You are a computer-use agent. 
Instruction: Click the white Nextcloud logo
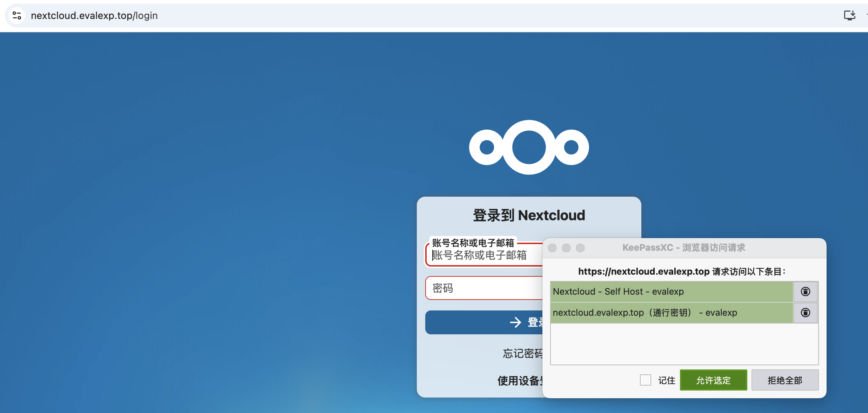click(x=529, y=147)
